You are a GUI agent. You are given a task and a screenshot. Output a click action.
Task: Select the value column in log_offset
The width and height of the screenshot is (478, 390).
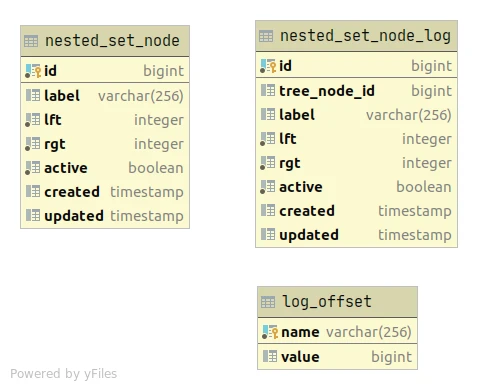point(300,357)
